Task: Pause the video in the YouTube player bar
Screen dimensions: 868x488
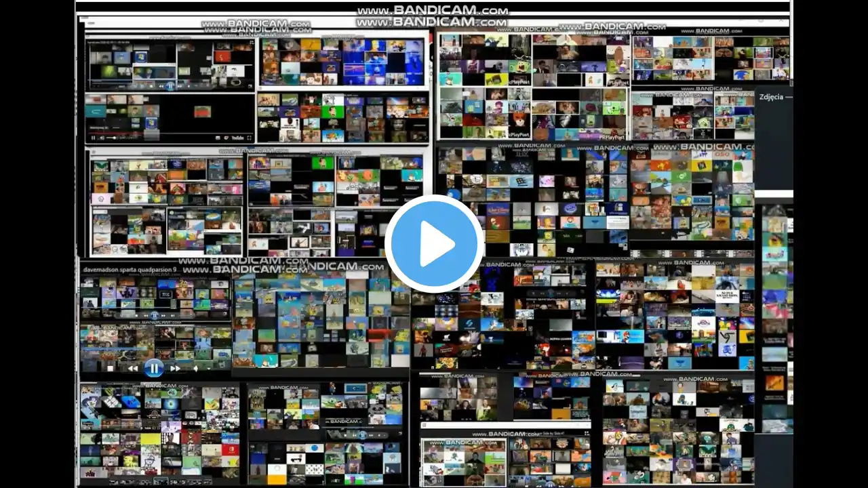Action: click(94, 138)
